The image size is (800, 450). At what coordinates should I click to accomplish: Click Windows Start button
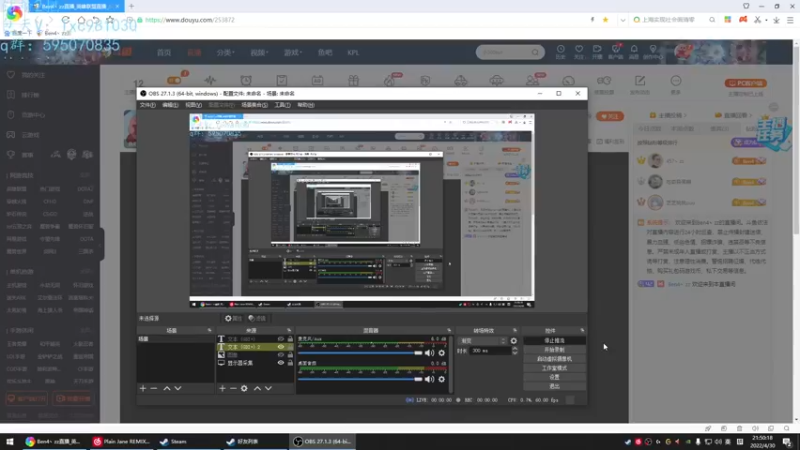click(10, 441)
